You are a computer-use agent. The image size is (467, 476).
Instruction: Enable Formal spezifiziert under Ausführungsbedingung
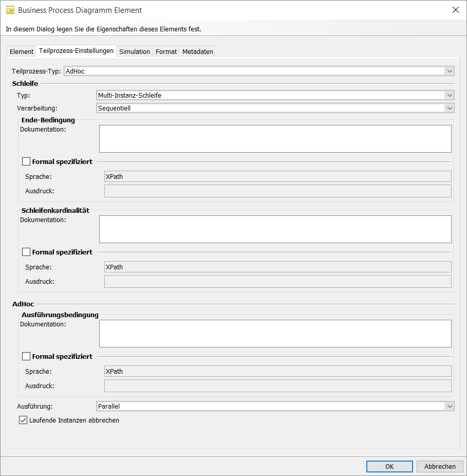(26, 356)
